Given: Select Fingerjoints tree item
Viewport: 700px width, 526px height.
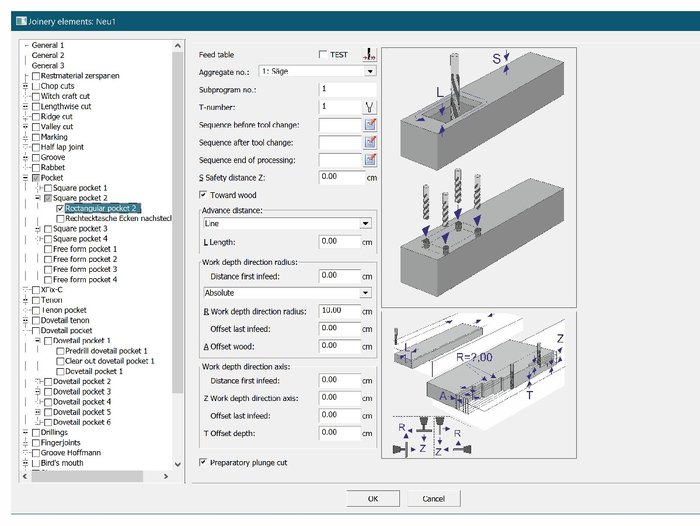Looking at the screenshot, I should (60, 443).
